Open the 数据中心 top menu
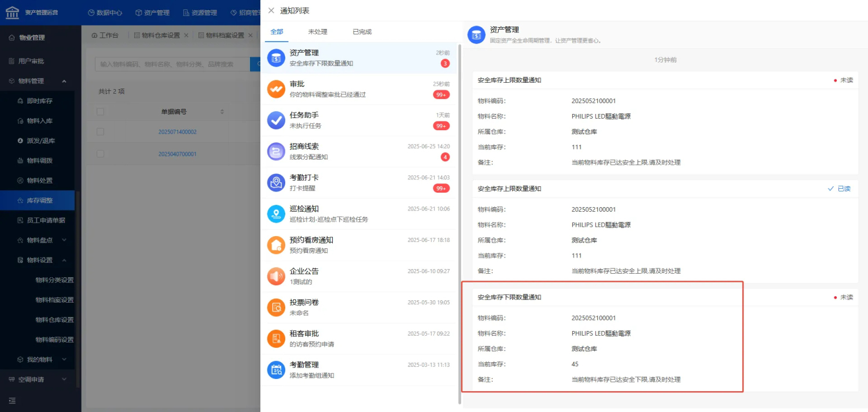Image resolution: width=868 pixels, height=412 pixels. (105, 12)
